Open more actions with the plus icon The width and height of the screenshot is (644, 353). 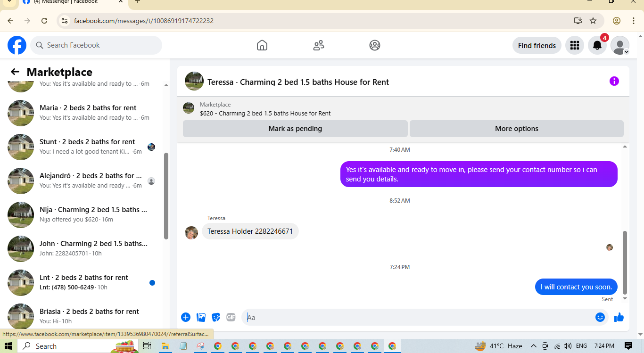(x=186, y=317)
